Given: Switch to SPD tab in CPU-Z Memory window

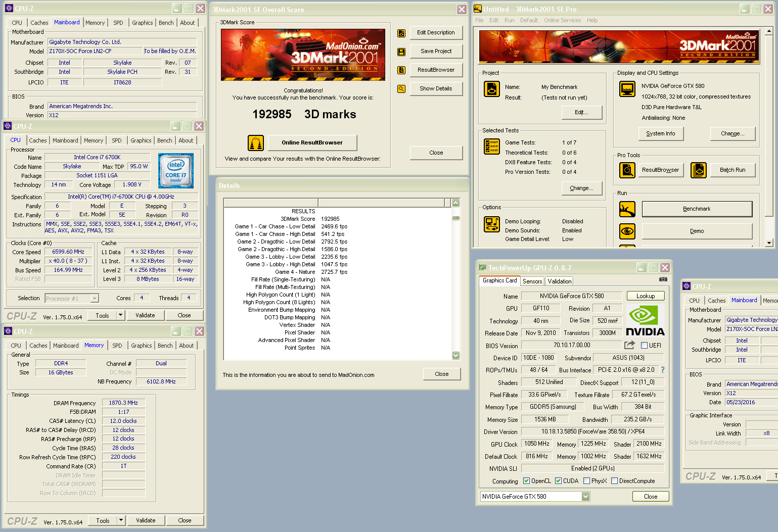Looking at the screenshot, I should click(x=117, y=346).
